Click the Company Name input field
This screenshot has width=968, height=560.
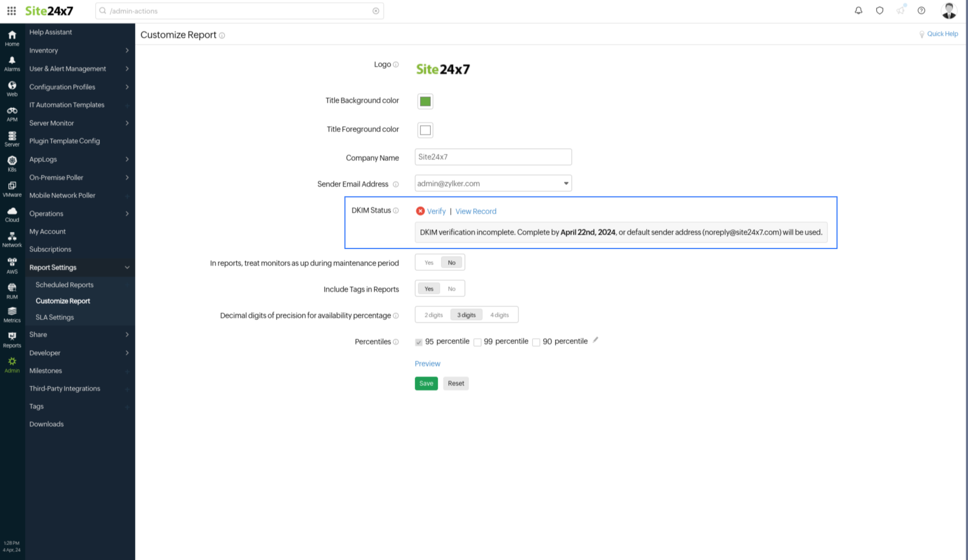[493, 157]
